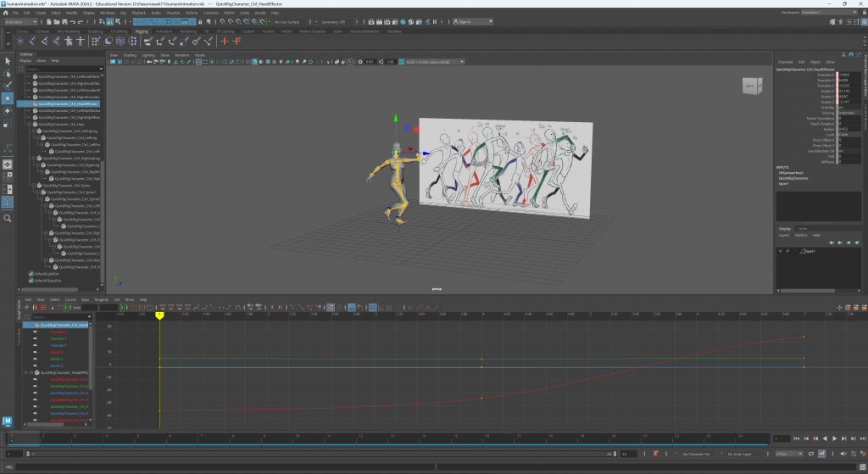Open the ACES 1.0 SDR-video view transform dropdown
This screenshot has width=868, height=474.
coord(435,62)
